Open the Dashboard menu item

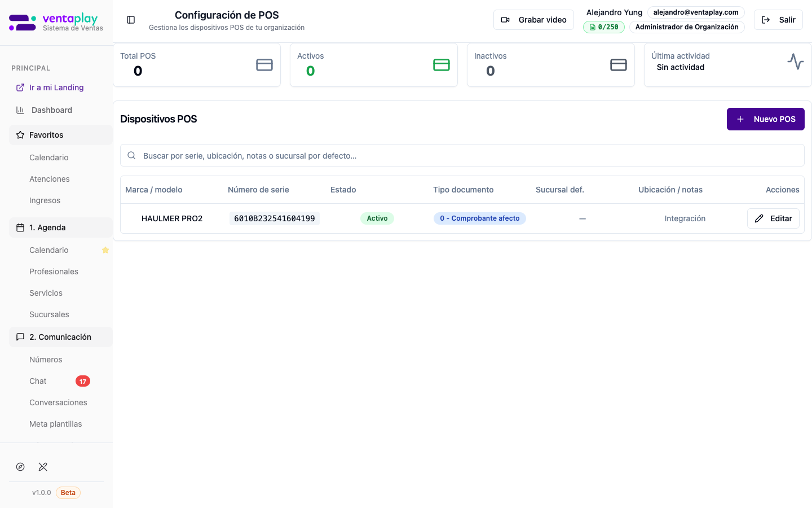(x=52, y=110)
